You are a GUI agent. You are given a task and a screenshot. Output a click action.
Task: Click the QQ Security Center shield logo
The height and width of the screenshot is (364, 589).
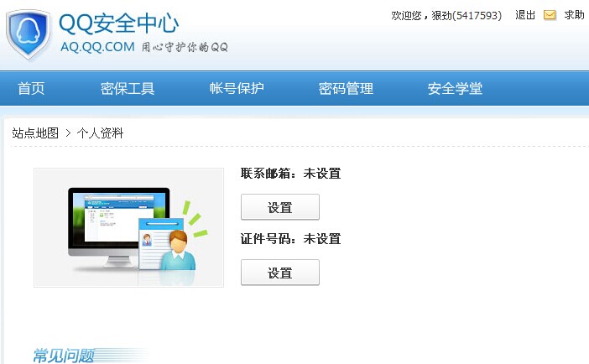coord(29,34)
